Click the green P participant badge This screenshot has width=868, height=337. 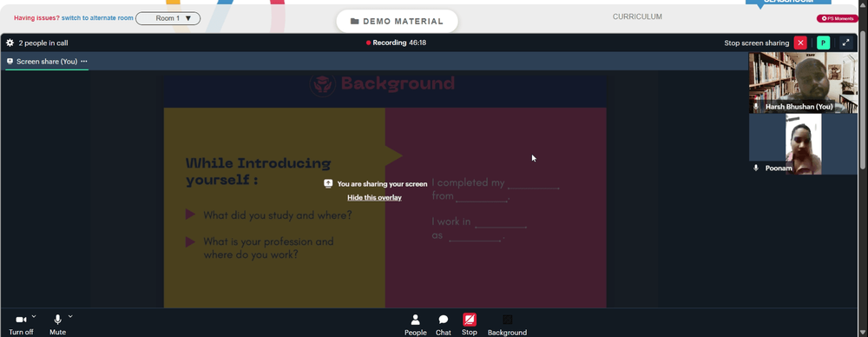point(823,43)
